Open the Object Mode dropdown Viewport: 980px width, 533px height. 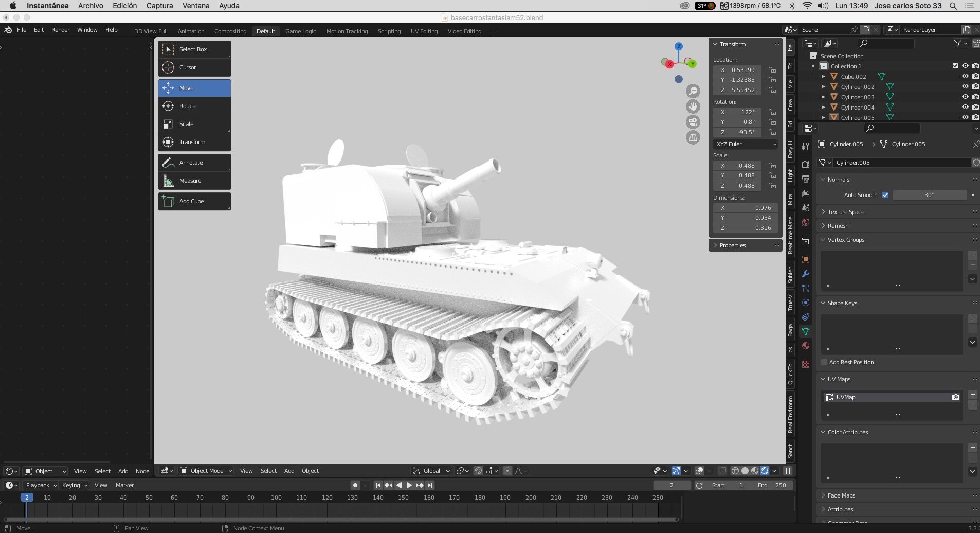pyautogui.click(x=206, y=471)
